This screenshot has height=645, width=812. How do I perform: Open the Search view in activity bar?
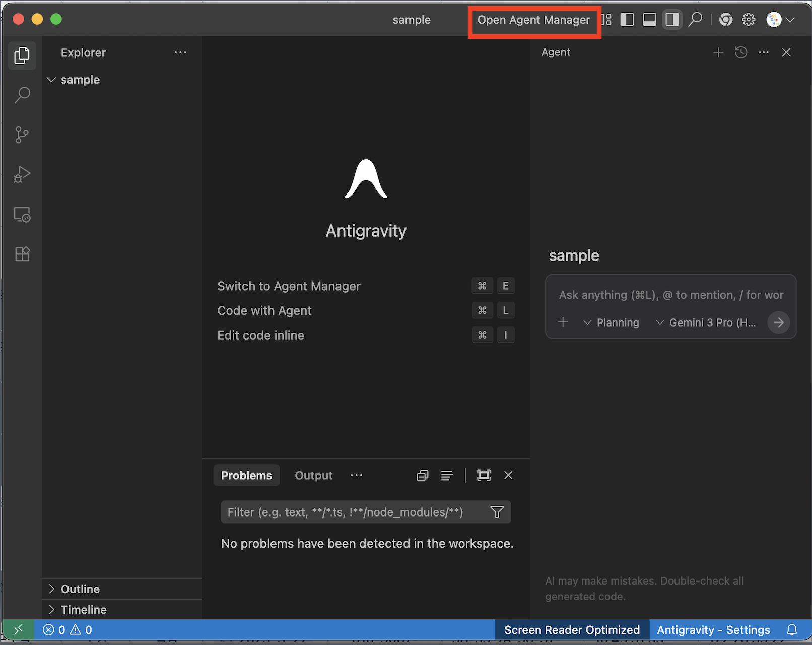pos(22,95)
